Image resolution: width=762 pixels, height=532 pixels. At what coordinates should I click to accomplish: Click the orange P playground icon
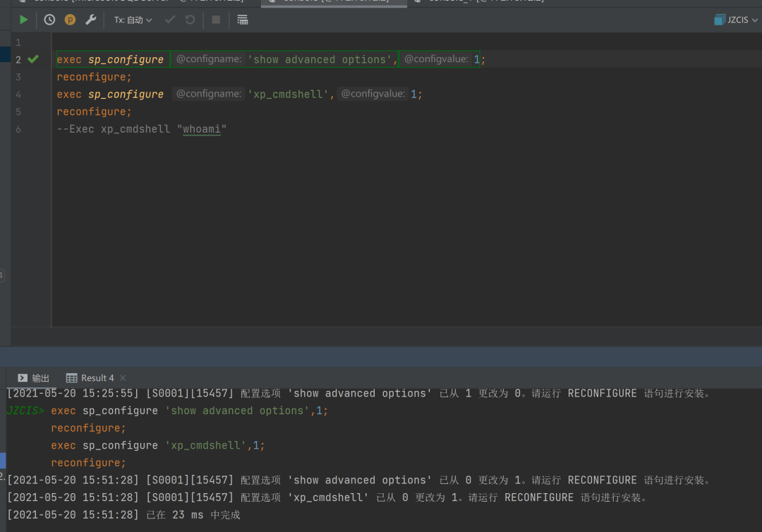pyautogui.click(x=70, y=20)
